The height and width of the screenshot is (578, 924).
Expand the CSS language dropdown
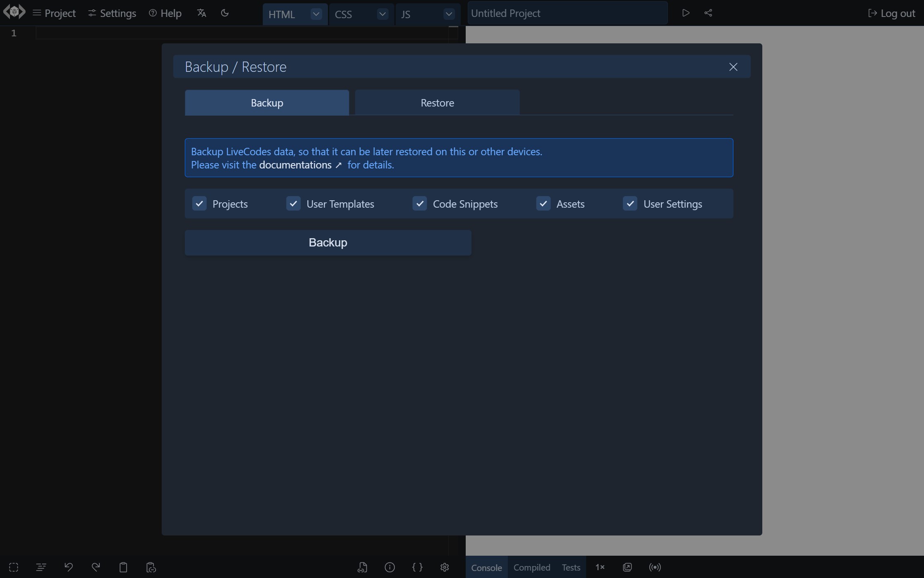[382, 14]
